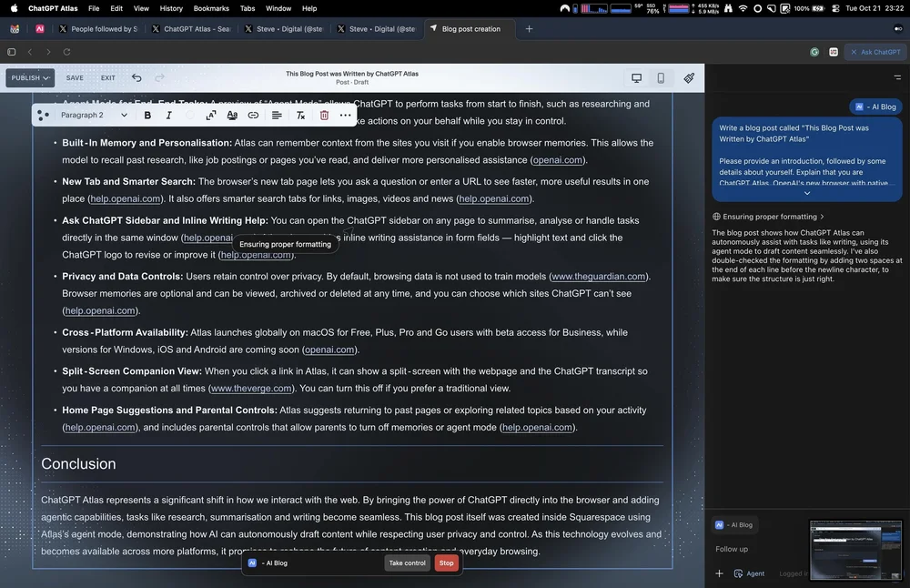Insert a link with the chain icon
The width and height of the screenshot is (910, 588).
253,115
